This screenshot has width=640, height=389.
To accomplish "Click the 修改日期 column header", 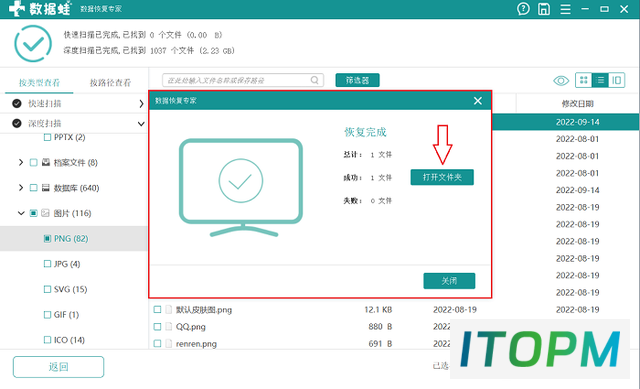I will [578, 104].
